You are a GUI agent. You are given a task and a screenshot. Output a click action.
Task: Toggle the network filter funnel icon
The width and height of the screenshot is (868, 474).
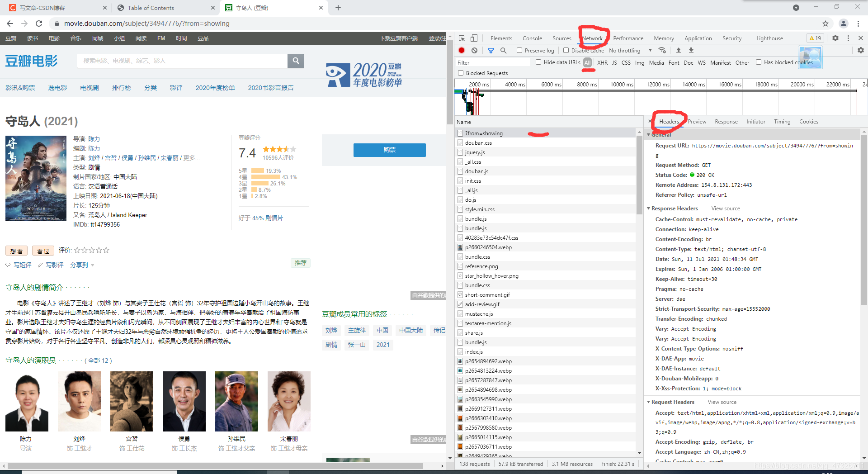pyautogui.click(x=491, y=50)
